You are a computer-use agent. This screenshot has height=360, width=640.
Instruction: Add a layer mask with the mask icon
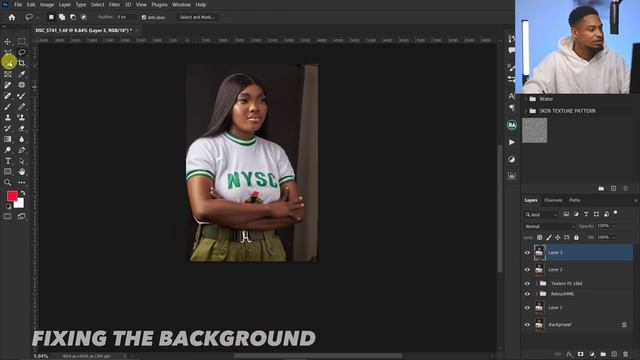point(580,354)
